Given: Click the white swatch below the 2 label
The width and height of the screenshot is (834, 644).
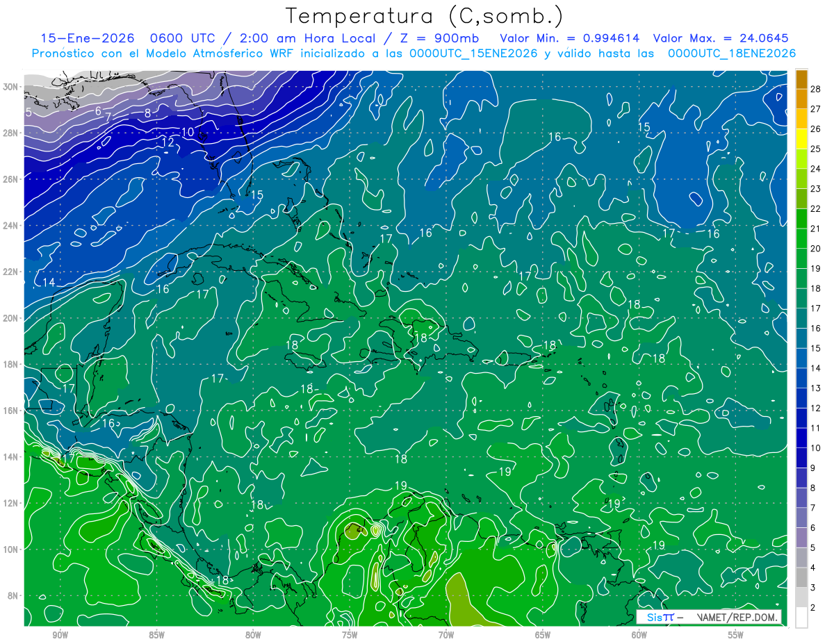Looking at the screenshot, I should coord(801,617).
